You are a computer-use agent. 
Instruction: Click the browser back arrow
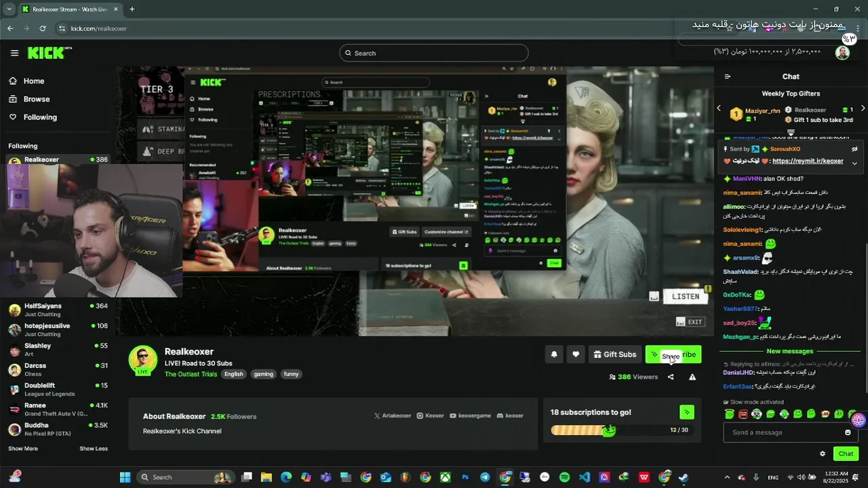coord(9,28)
